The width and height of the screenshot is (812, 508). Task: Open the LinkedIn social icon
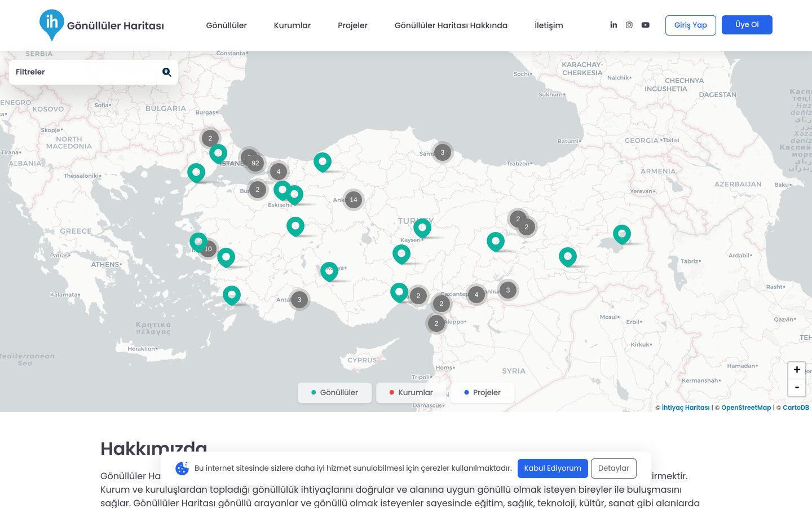614,25
